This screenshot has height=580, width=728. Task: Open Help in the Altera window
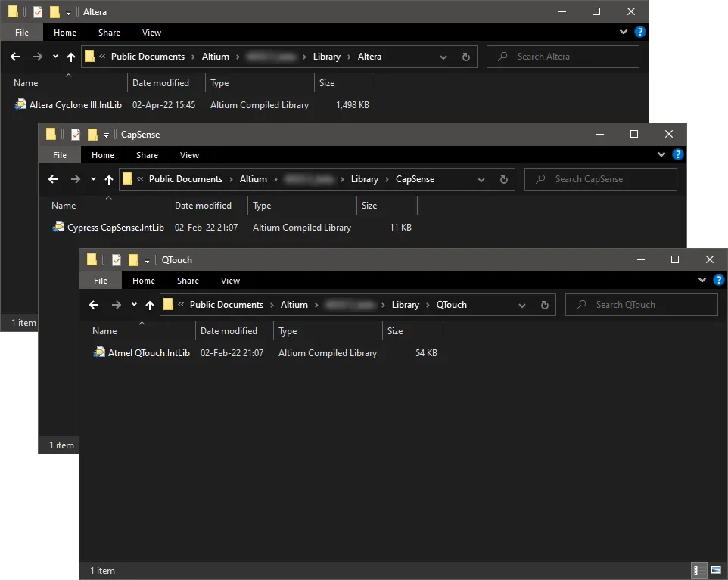(x=639, y=32)
